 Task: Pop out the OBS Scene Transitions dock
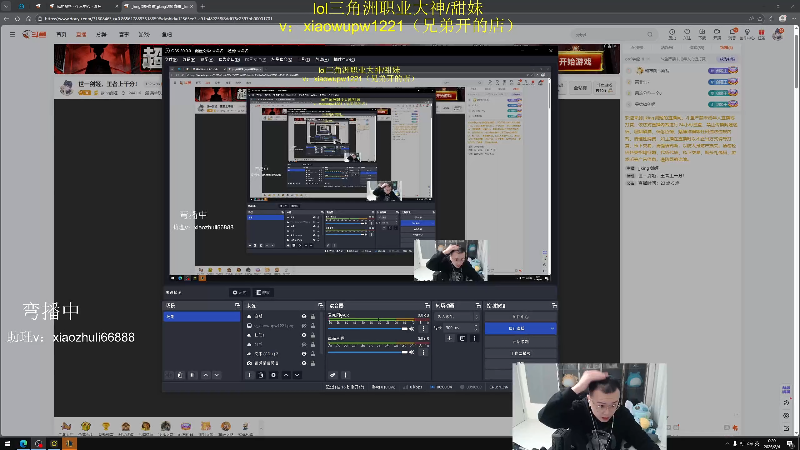(478, 305)
